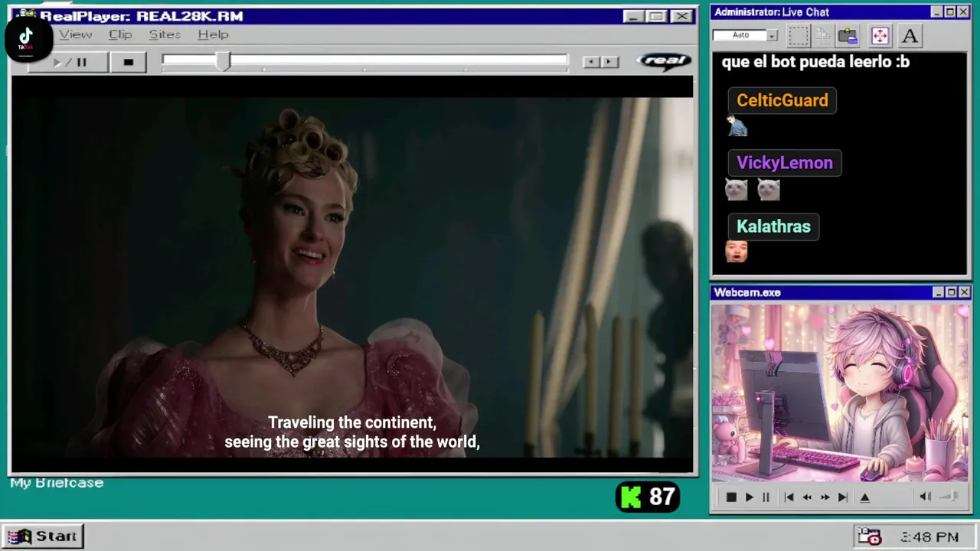980x551 pixels.
Task: Click rewind in Webcam.exe controls
Action: click(x=807, y=497)
